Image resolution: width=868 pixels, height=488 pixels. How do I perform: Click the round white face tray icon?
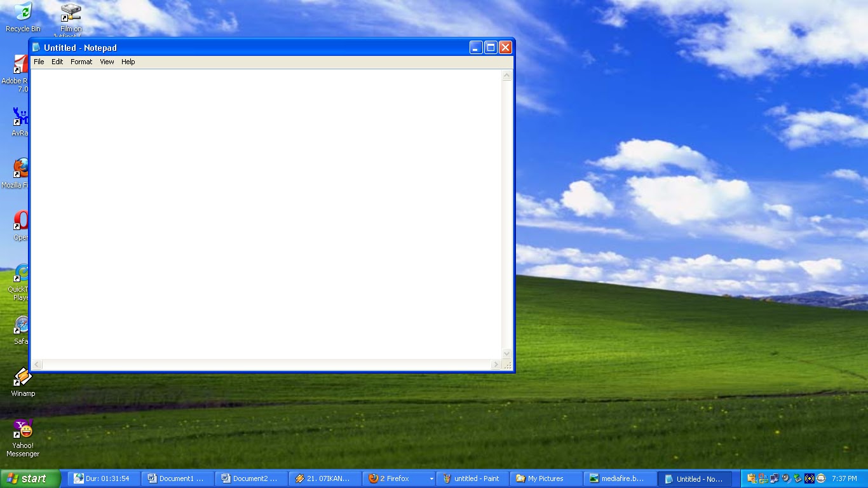[821, 478]
